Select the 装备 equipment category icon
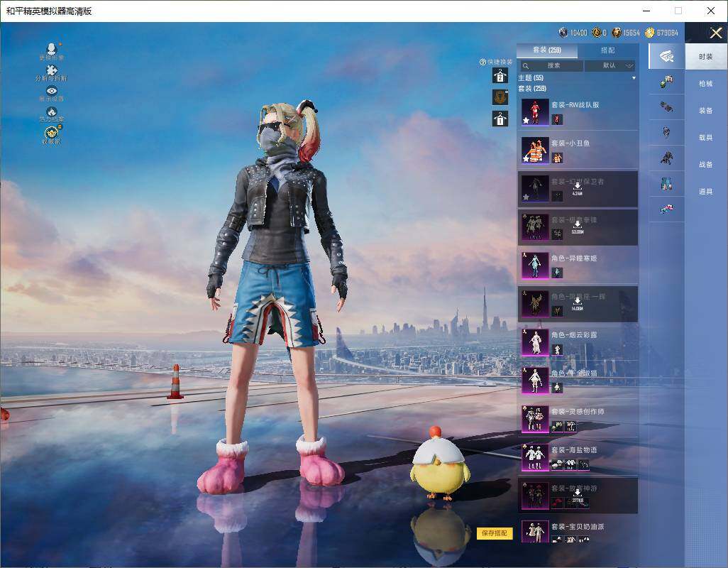 [x=667, y=107]
